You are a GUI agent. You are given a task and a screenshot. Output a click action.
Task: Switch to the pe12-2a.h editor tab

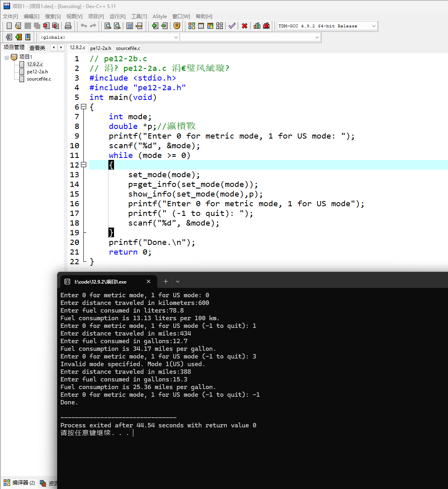click(x=101, y=48)
